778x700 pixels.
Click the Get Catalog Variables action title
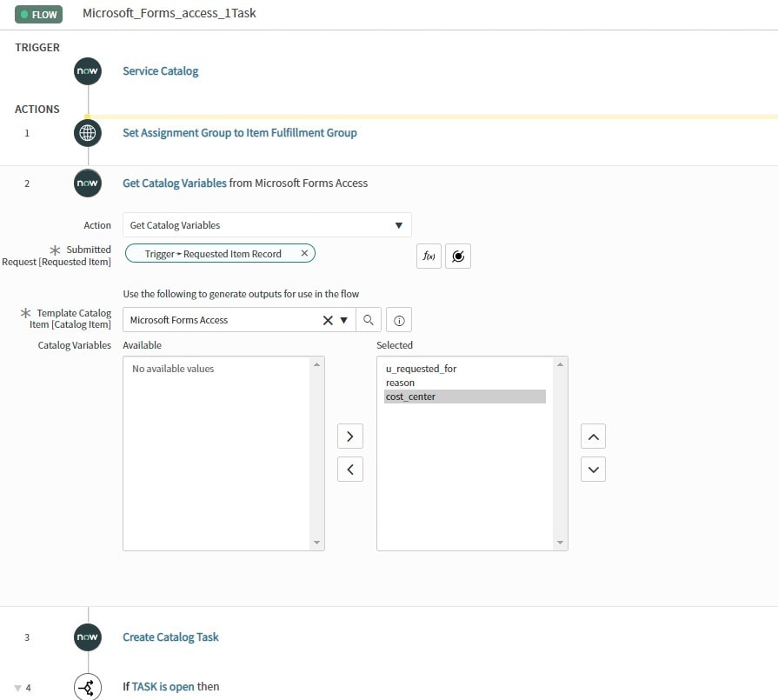[175, 183]
